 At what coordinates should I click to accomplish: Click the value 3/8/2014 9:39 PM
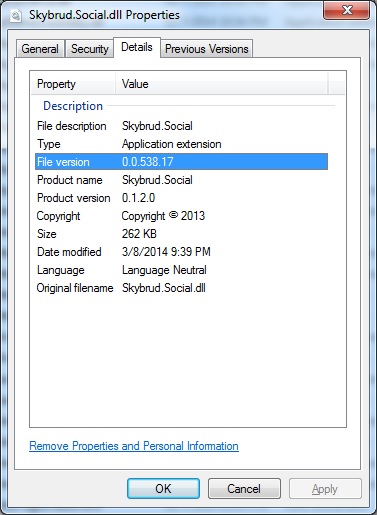pos(166,252)
